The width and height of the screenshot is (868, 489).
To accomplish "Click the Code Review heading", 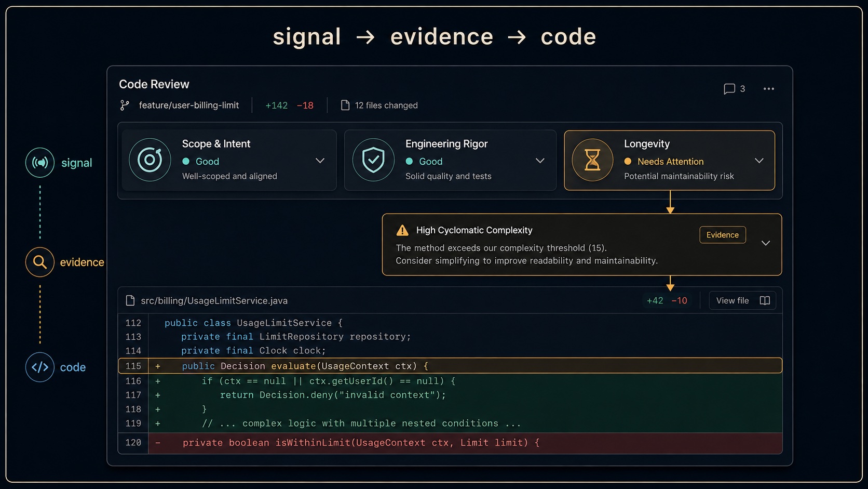I will point(154,84).
